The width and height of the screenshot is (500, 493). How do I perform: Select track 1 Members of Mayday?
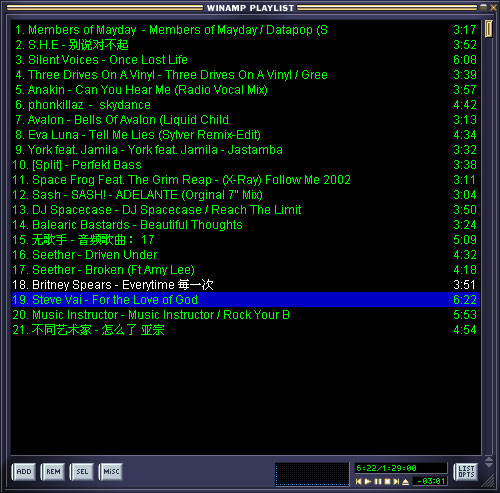246,30
